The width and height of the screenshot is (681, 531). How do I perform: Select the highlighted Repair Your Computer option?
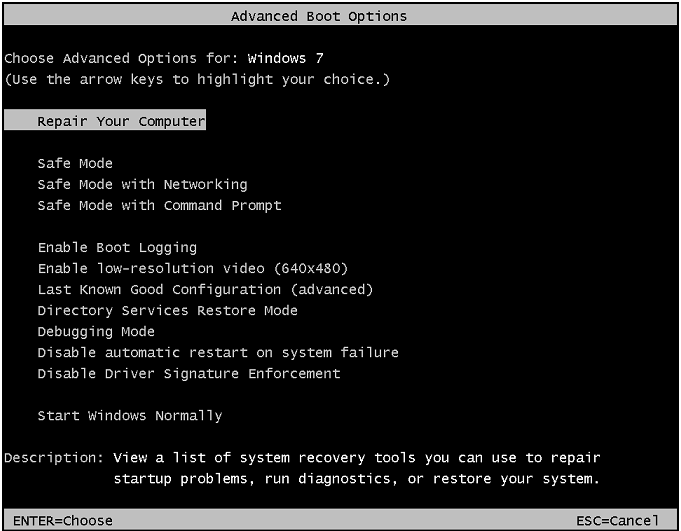click(x=121, y=121)
